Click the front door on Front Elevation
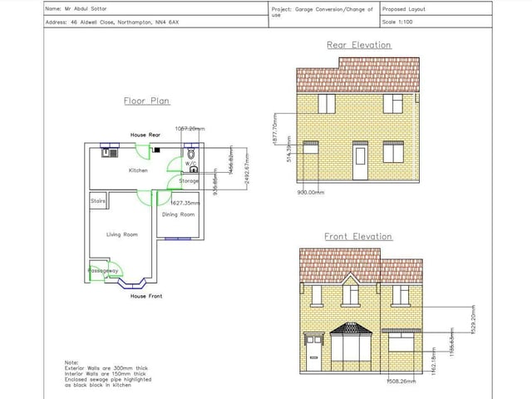This screenshot has width=532, height=399. coord(313,352)
